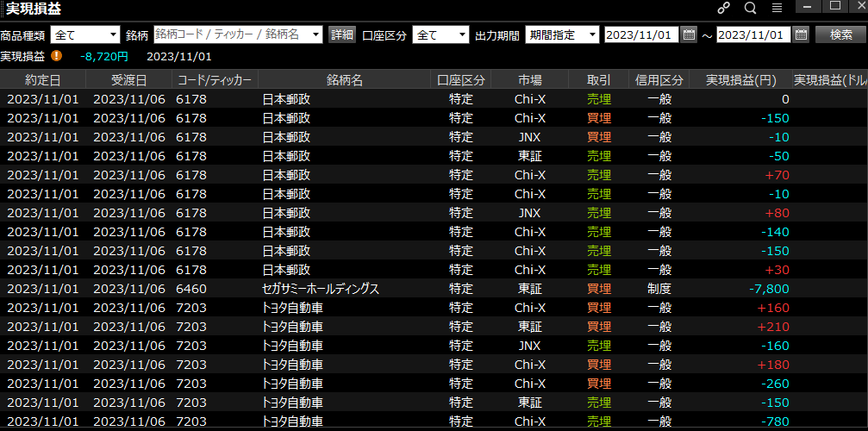
Task: Click the +80 profit cell
Action: point(777,213)
